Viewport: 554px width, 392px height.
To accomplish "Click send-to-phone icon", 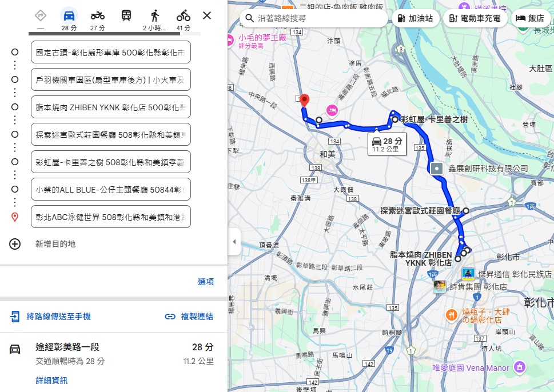I will [x=15, y=317].
